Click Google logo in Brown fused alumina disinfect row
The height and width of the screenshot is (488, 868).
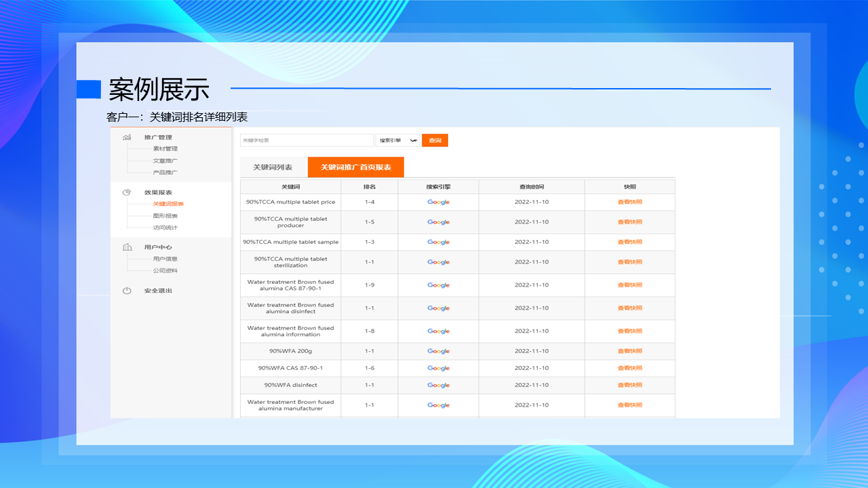tap(438, 308)
